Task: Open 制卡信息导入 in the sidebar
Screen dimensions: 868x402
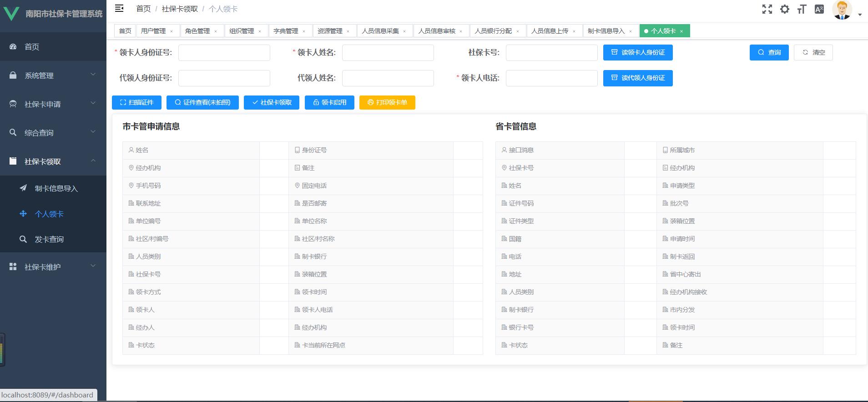Action: point(53,188)
